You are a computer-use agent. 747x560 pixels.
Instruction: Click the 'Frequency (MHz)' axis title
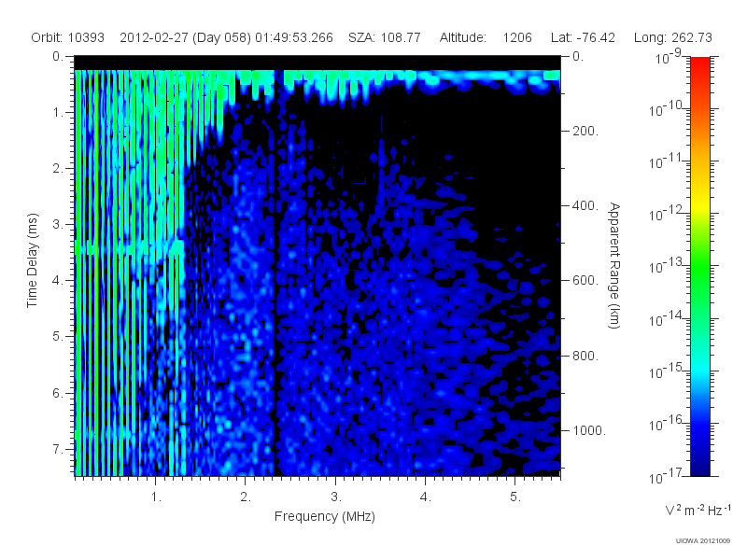point(324,517)
